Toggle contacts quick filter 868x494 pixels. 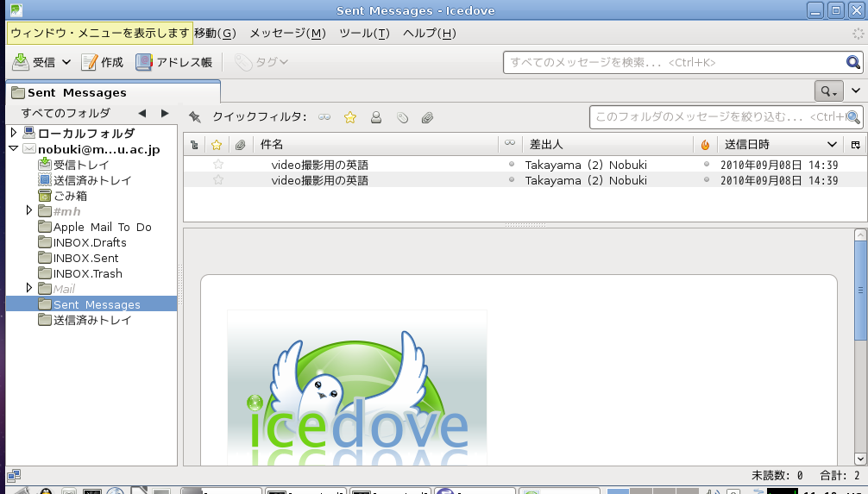click(x=376, y=117)
